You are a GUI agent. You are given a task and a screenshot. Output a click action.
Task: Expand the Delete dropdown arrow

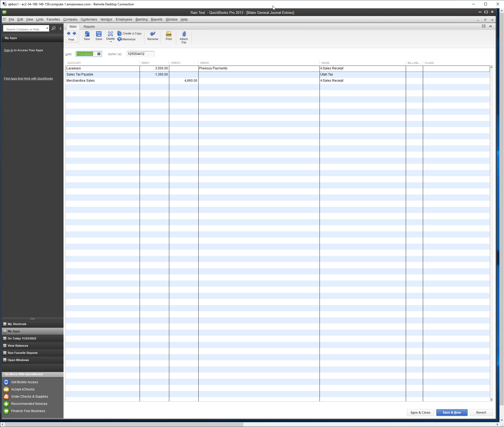tap(111, 42)
